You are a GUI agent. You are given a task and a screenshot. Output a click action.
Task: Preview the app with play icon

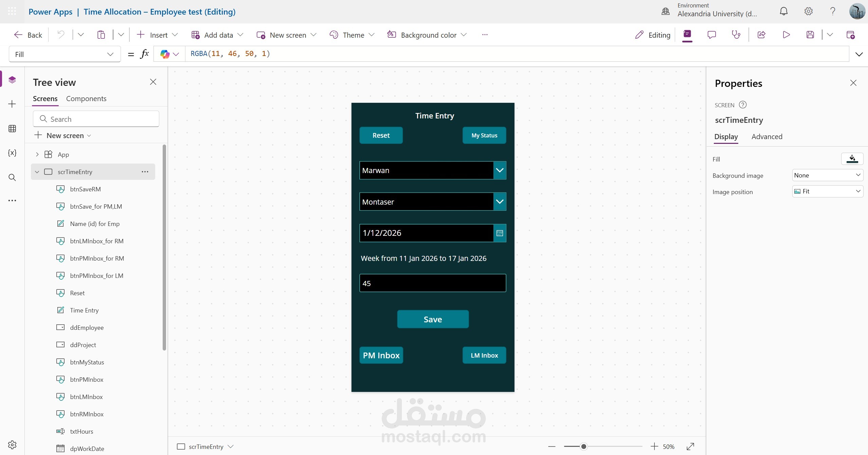coord(786,35)
